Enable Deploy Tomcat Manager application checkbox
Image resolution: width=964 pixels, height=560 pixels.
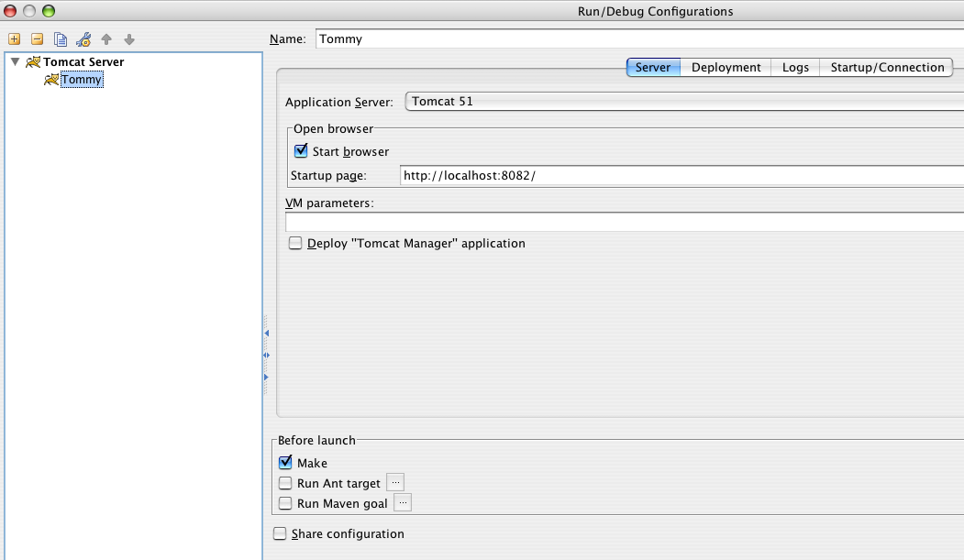click(295, 244)
